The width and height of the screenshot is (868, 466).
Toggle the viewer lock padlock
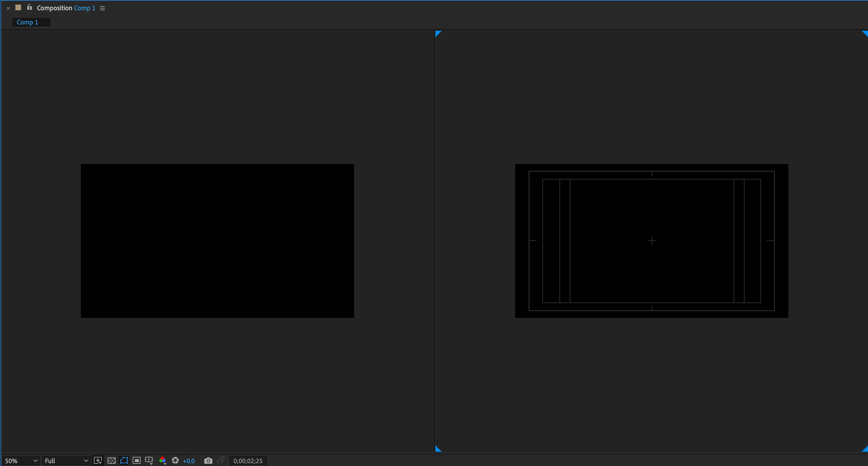tap(30, 7)
